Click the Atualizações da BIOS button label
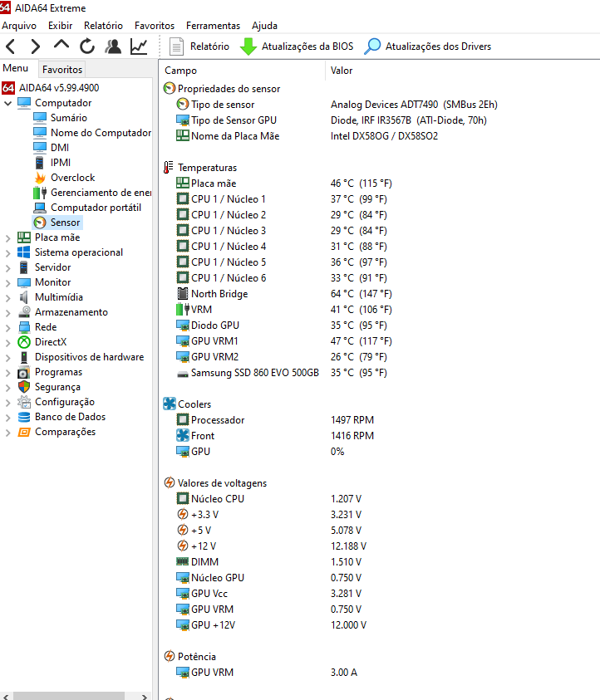Viewport: 600px width, 700px height. pyautogui.click(x=307, y=47)
